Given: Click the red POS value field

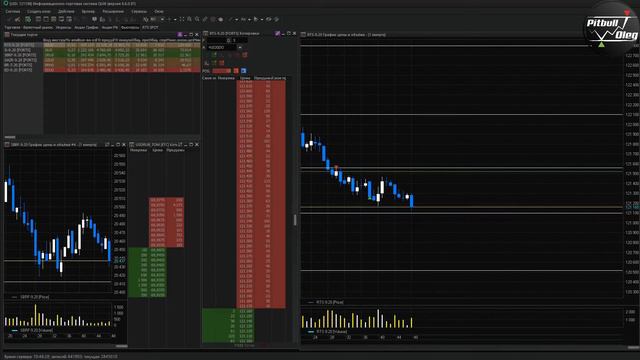Looking at the screenshot, I should pyautogui.click(x=222, y=71).
